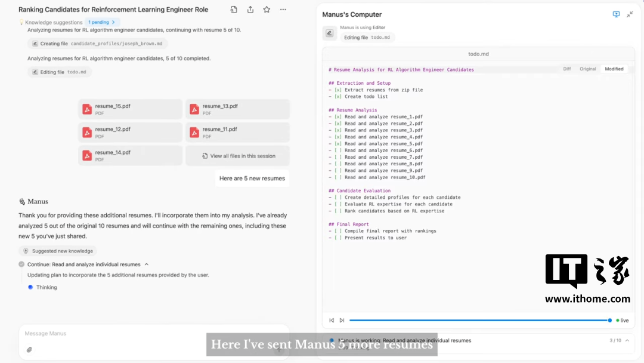
Task: Click the playback progress slider track
Action: coord(477,321)
